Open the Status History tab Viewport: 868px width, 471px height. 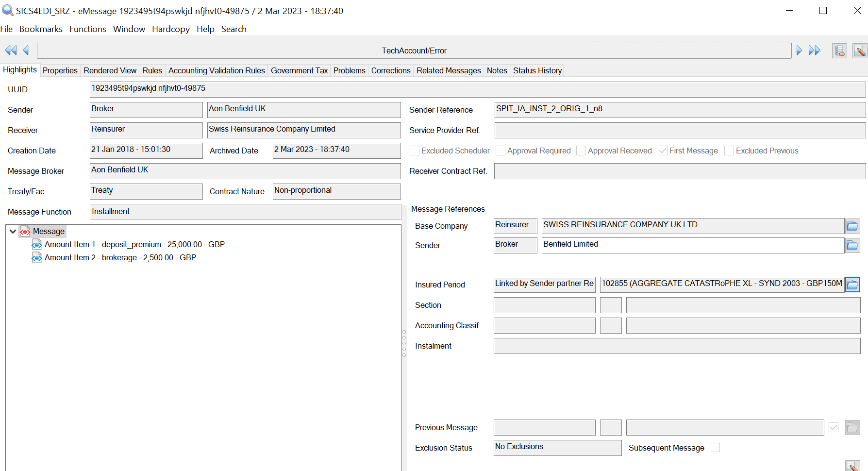(537, 71)
